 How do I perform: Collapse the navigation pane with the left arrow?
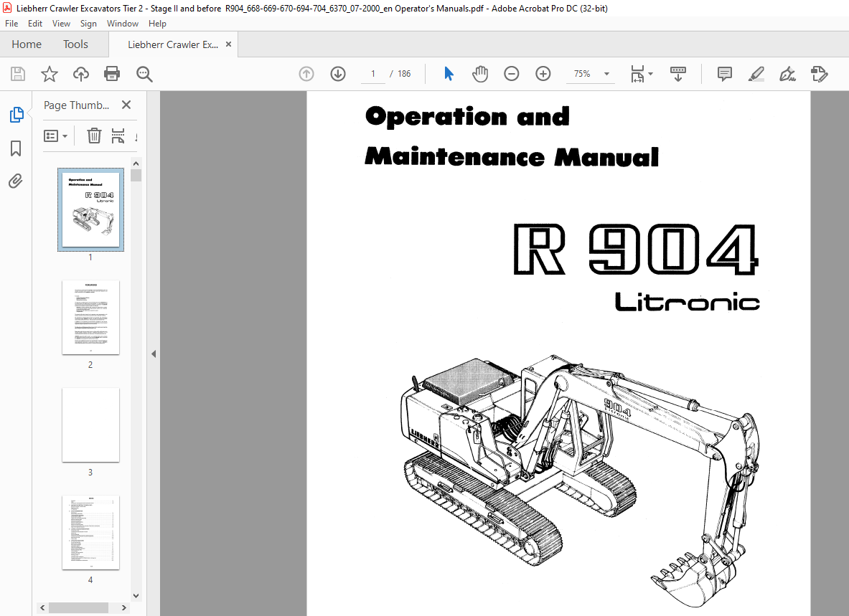tap(154, 354)
